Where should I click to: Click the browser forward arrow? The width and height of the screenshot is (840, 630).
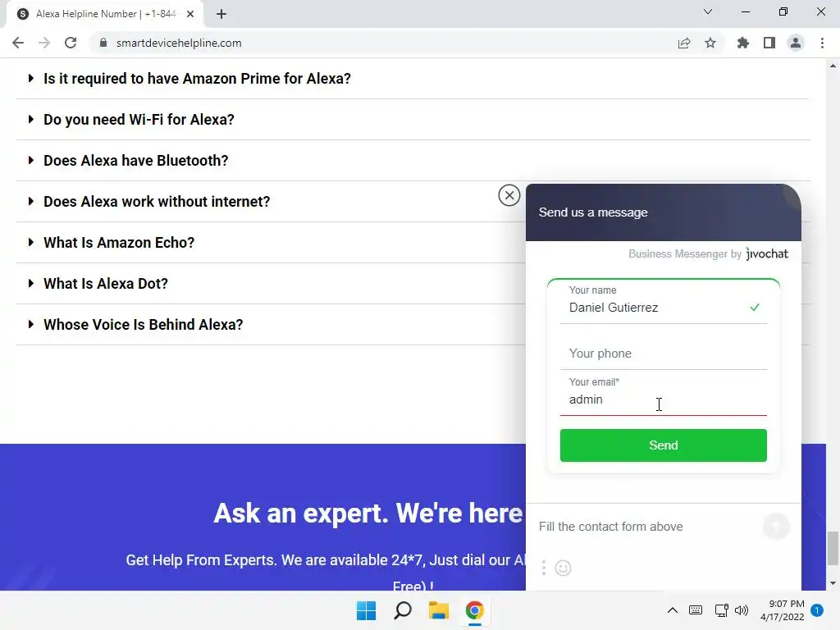coord(44,43)
